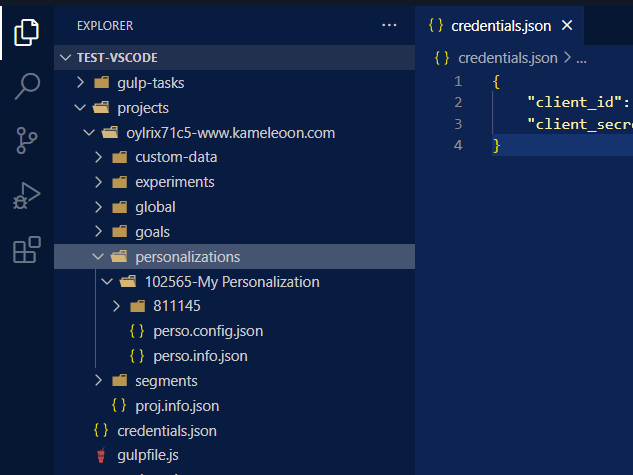Open the Source Control view
Image resolution: width=633 pixels, height=475 pixels.
[27, 140]
